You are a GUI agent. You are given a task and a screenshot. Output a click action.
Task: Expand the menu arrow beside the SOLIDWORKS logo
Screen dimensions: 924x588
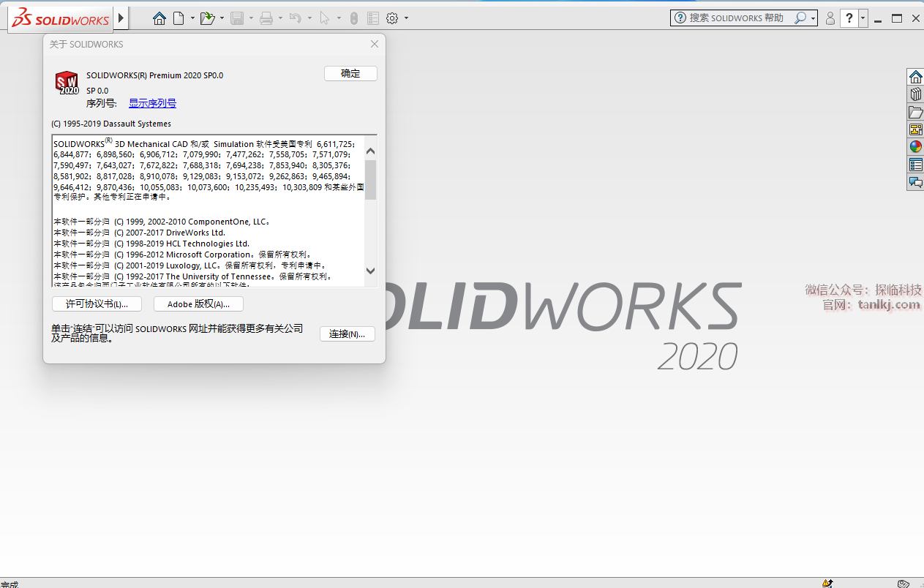(121, 18)
